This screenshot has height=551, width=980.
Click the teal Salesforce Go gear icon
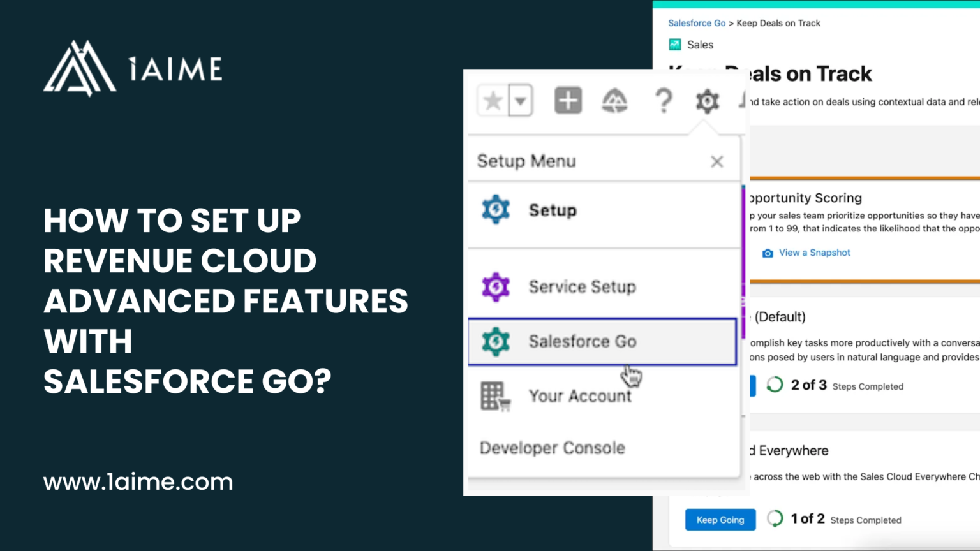point(495,342)
